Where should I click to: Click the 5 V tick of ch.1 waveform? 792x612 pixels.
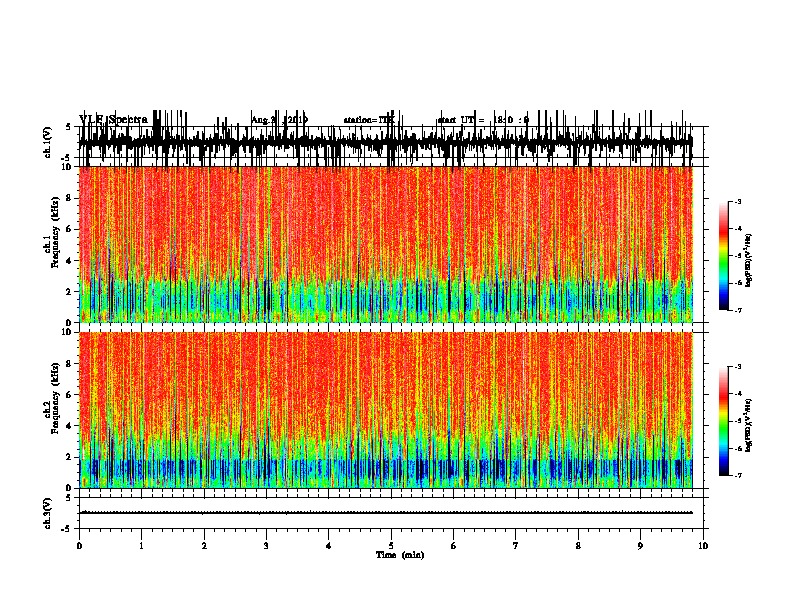69,127
